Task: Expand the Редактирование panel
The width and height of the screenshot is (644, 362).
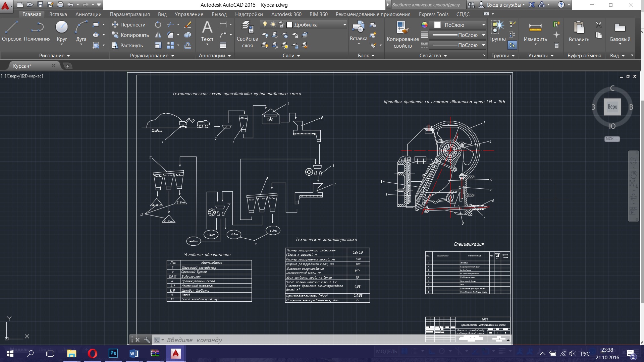Action: pos(152,56)
